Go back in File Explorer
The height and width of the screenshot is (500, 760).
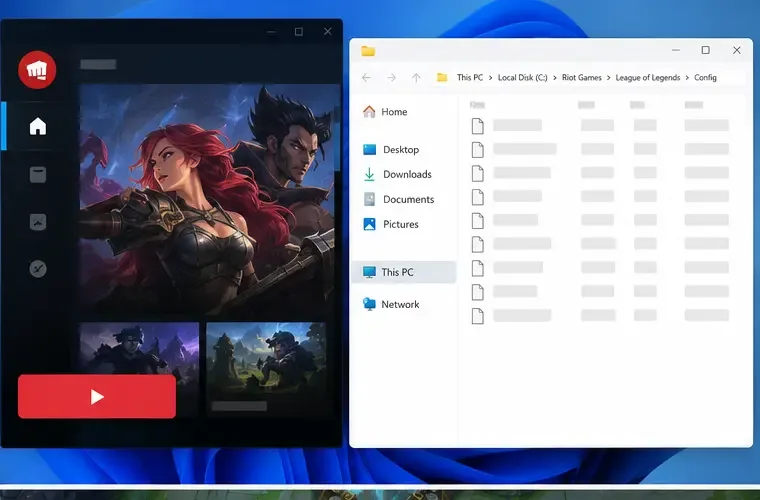[366, 78]
